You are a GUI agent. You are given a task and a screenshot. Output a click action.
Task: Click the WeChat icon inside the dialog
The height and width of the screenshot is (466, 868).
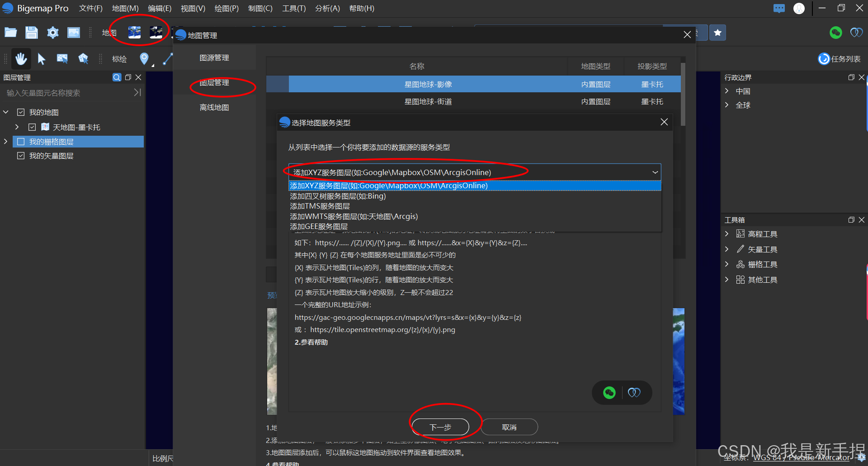pyautogui.click(x=609, y=393)
